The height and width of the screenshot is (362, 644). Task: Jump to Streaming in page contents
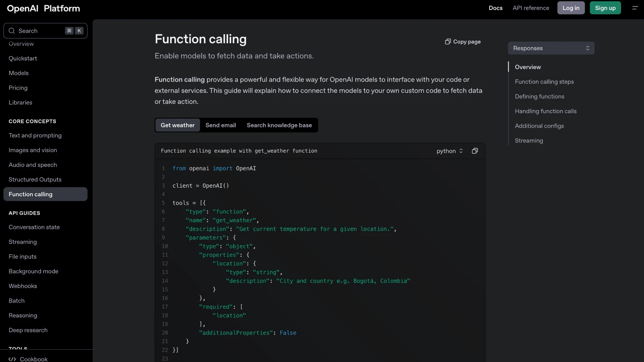[x=529, y=141]
